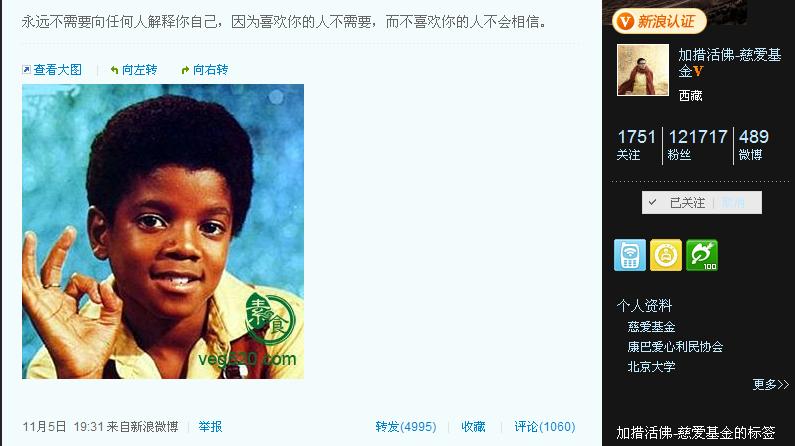Click the blue mobile phone badge icon

tap(630, 255)
